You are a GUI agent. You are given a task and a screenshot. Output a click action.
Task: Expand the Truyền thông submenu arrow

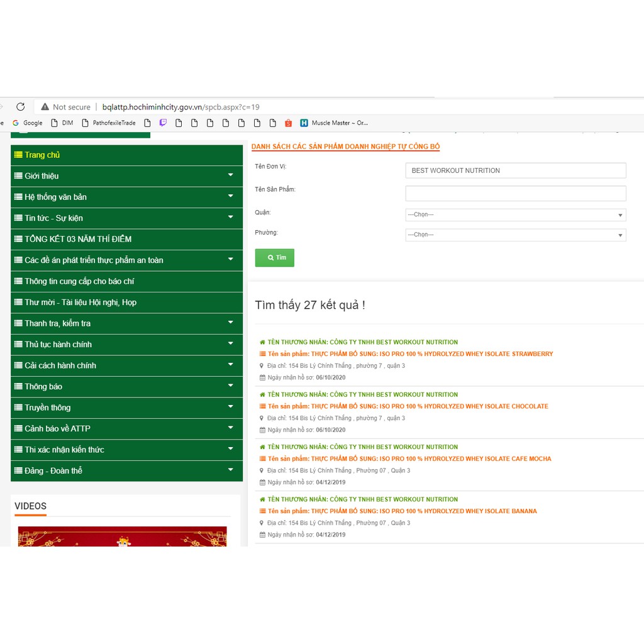tap(230, 406)
